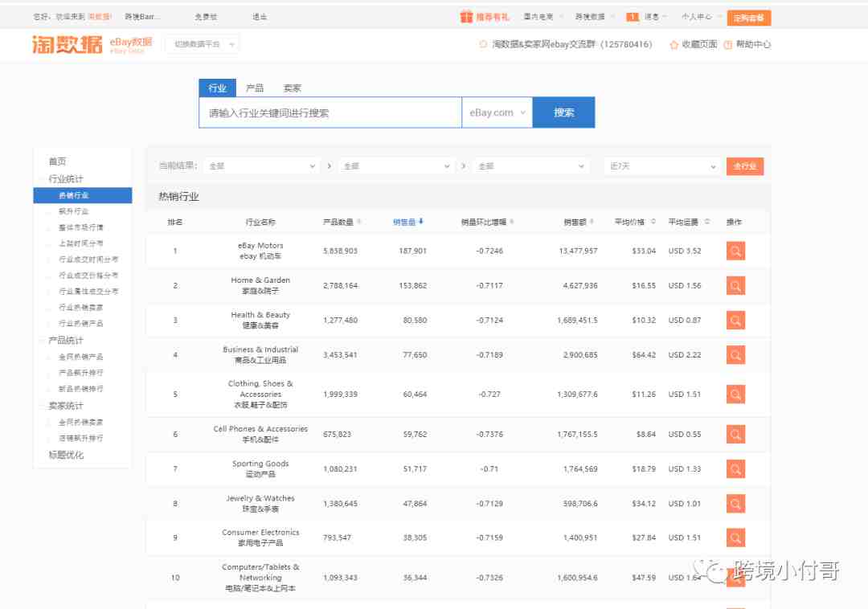
Task: Open 产品飙升排行 in the sidebar
Action: tap(81, 373)
